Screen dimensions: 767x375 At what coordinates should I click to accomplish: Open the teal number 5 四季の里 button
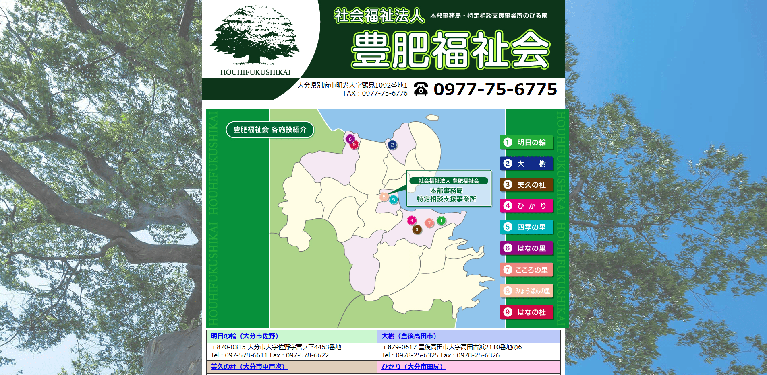point(526,227)
